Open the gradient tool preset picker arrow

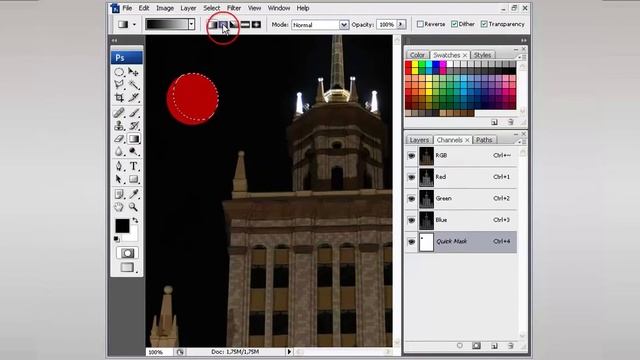[x=134, y=24]
